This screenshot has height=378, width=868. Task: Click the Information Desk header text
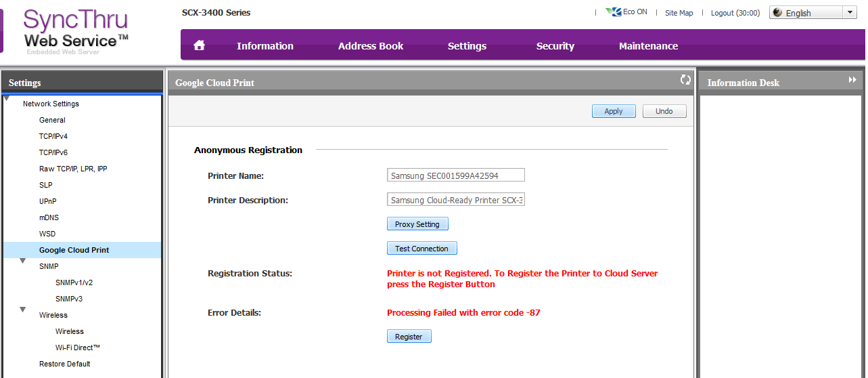point(744,83)
